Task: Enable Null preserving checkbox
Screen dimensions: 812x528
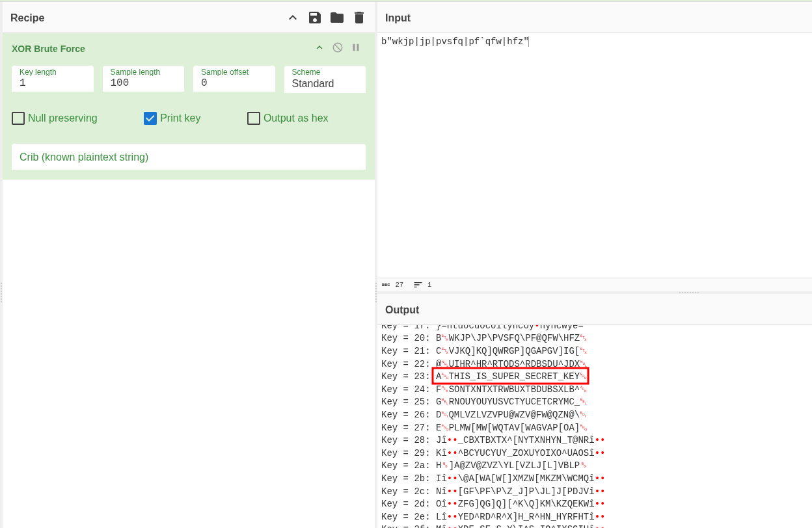Action: point(18,118)
